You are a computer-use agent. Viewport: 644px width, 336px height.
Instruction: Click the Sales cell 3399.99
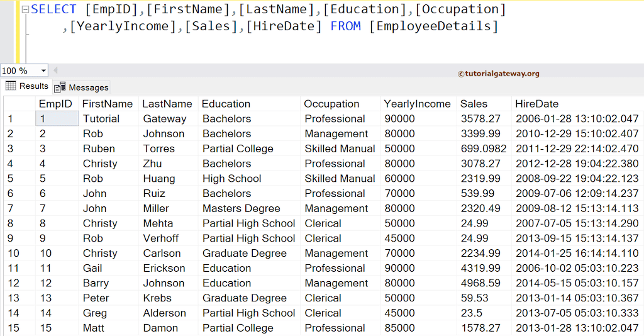(484, 133)
